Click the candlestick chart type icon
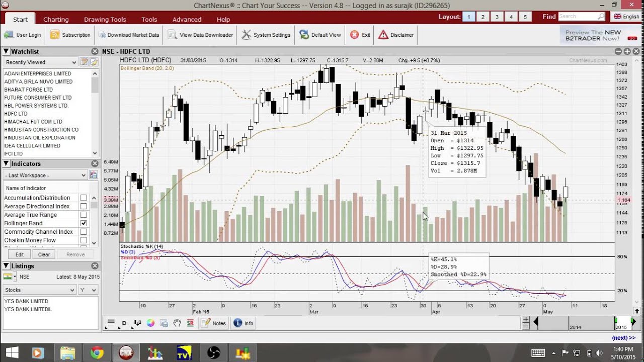The image size is (644, 362). (137, 323)
